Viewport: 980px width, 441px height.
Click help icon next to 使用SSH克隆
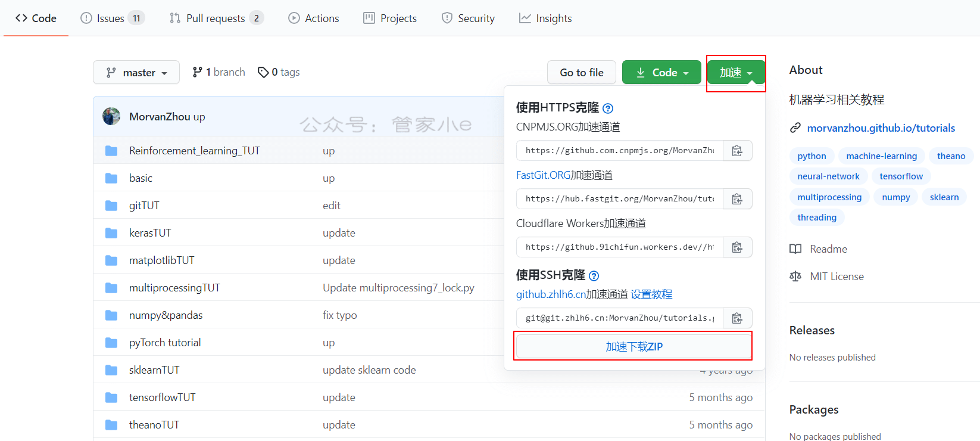click(x=594, y=276)
